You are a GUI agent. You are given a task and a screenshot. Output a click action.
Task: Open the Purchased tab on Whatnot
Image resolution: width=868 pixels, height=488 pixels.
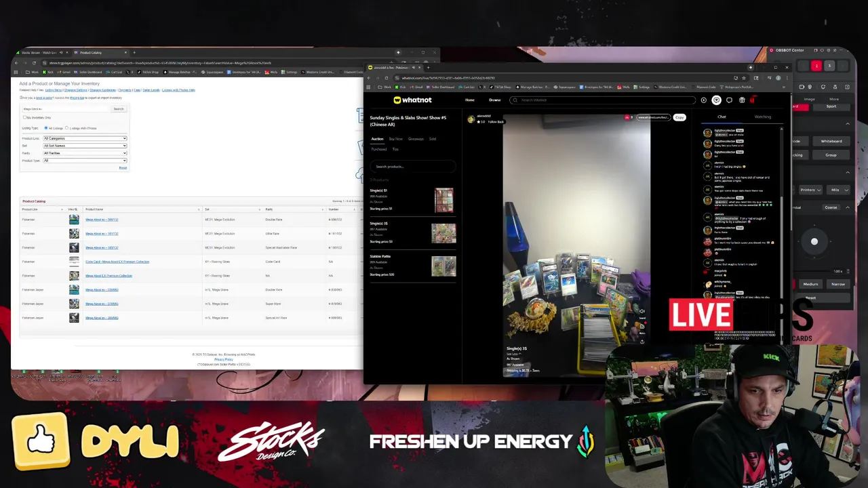(378, 149)
